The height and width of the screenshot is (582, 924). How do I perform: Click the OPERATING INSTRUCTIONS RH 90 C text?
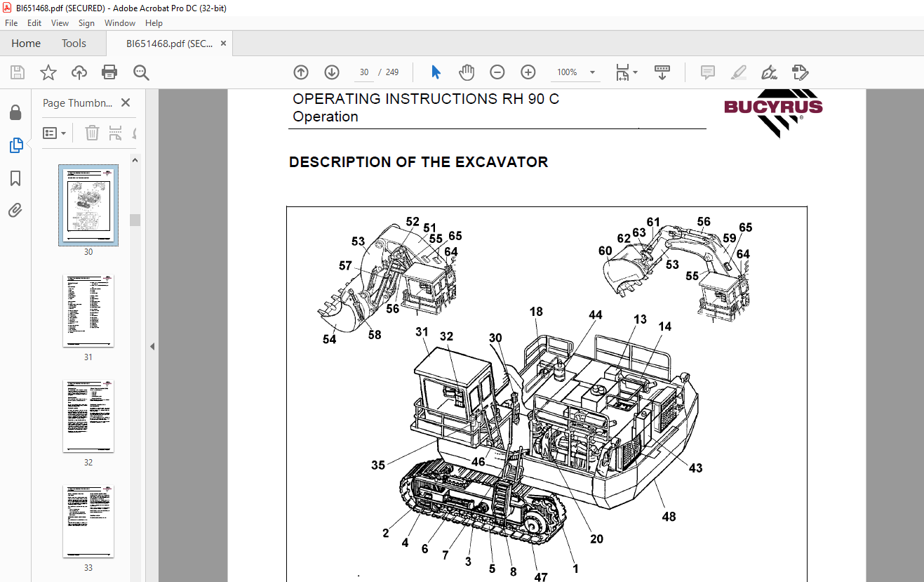pos(426,99)
